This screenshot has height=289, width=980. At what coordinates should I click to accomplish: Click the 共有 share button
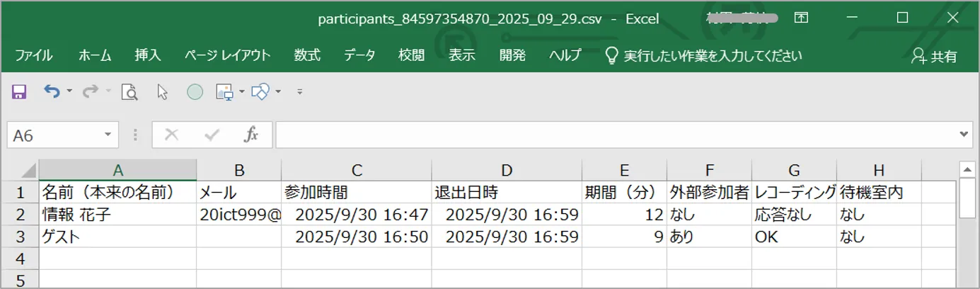tap(935, 56)
